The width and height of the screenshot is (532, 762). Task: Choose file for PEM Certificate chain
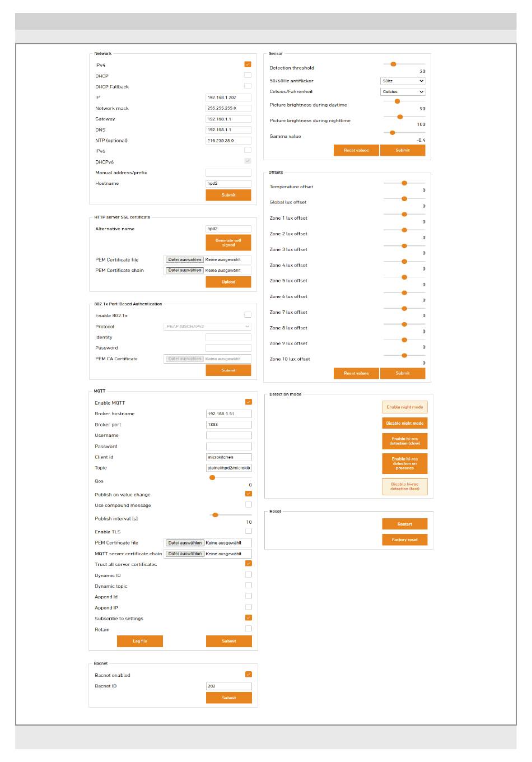[185, 270]
